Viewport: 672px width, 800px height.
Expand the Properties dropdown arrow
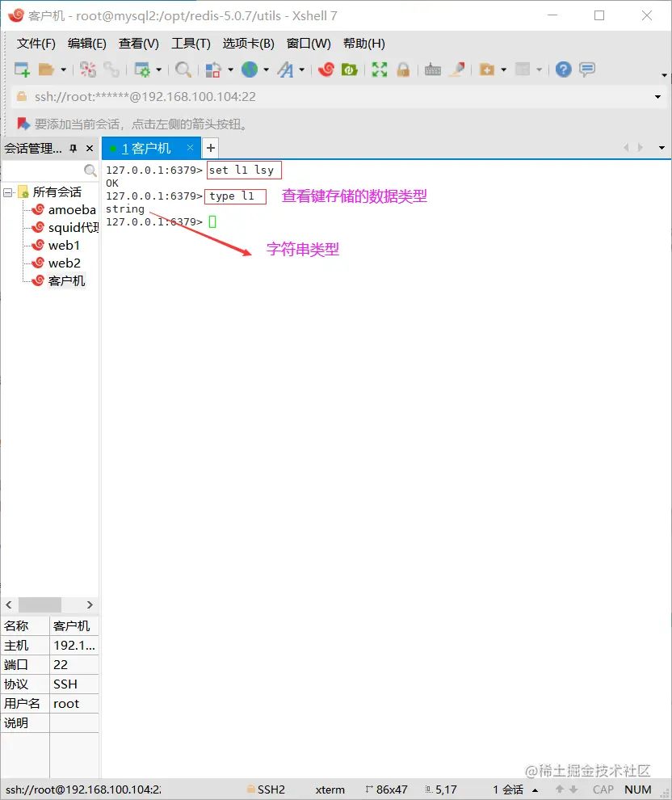click(x=158, y=69)
